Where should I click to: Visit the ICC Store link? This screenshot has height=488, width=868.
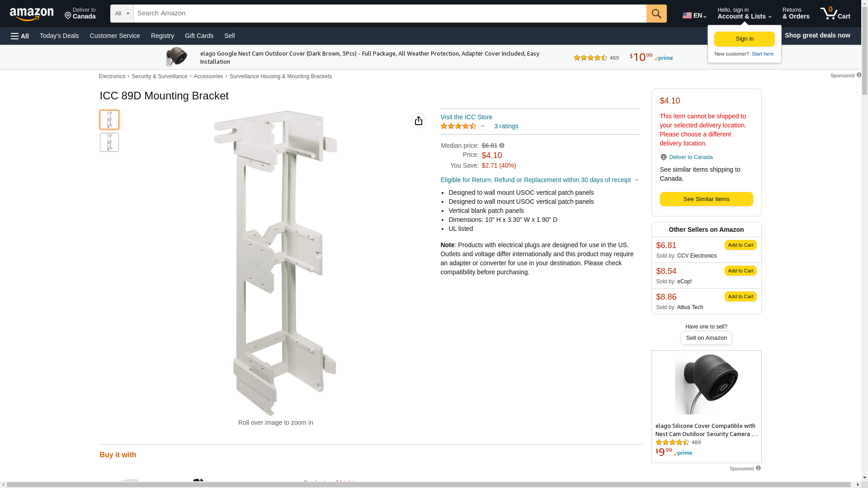466,117
